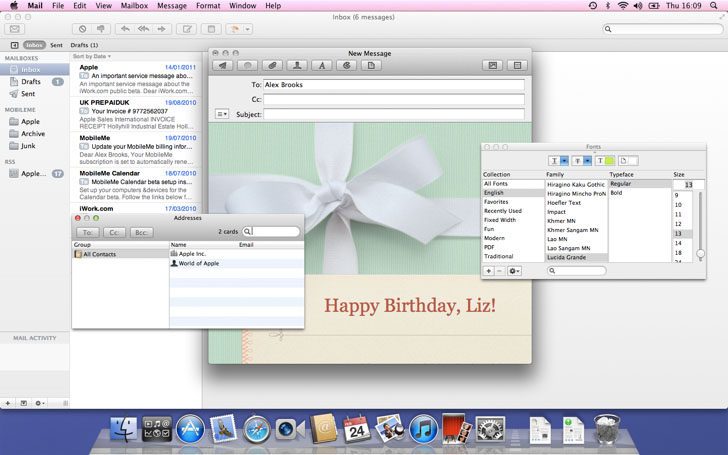The width and height of the screenshot is (728, 455).
Task: Open Safari from the Dock
Action: (x=256, y=429)
